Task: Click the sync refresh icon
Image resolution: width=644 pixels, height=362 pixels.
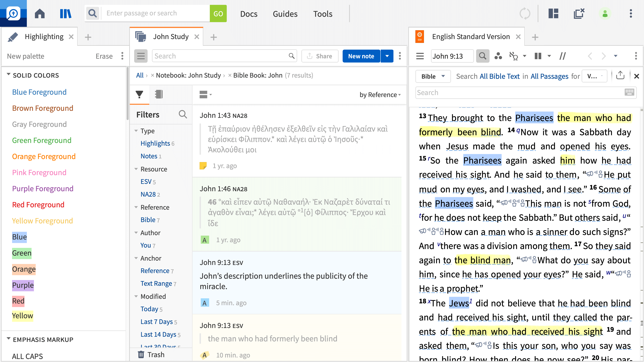Action: (525, 13)
